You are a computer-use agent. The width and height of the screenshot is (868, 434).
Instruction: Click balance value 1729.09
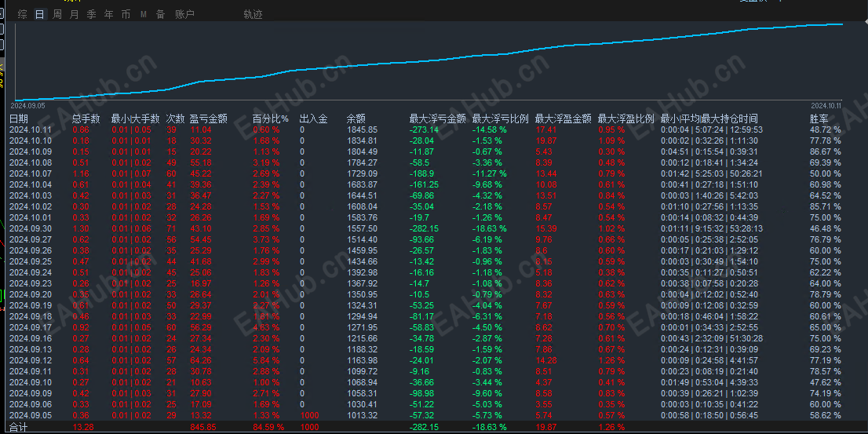[362, 173]
